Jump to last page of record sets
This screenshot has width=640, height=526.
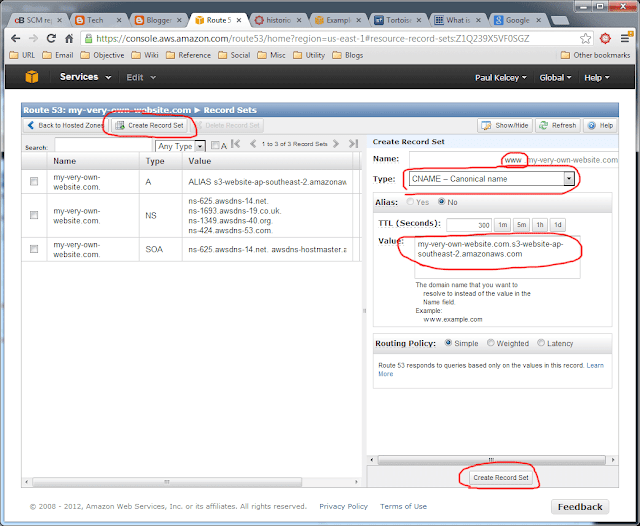(x=353, y=144)
